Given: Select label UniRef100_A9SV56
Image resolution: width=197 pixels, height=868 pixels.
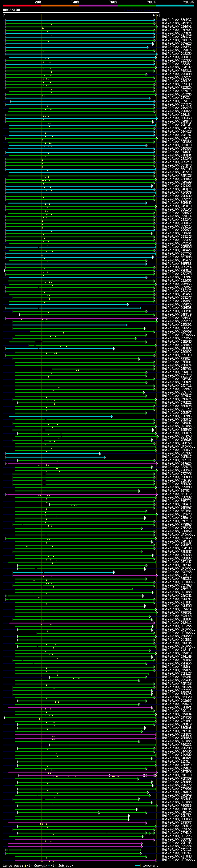Looking at the screenshot, I should tap(177, 338).
